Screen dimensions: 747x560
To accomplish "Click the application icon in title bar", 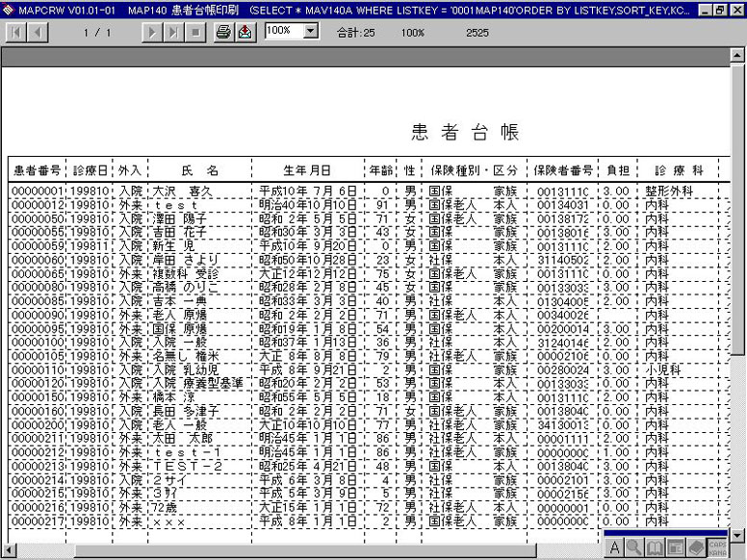I will pyautogui.click(x=9, y=9).
